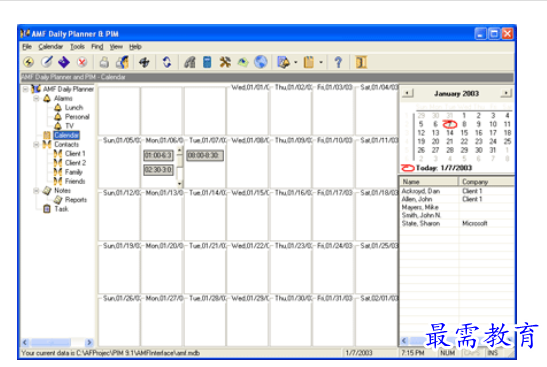Viewport: 547px width, 367px height.
Task: Click the Wed,01/15 calendar day cell
Action: point(247,216)
